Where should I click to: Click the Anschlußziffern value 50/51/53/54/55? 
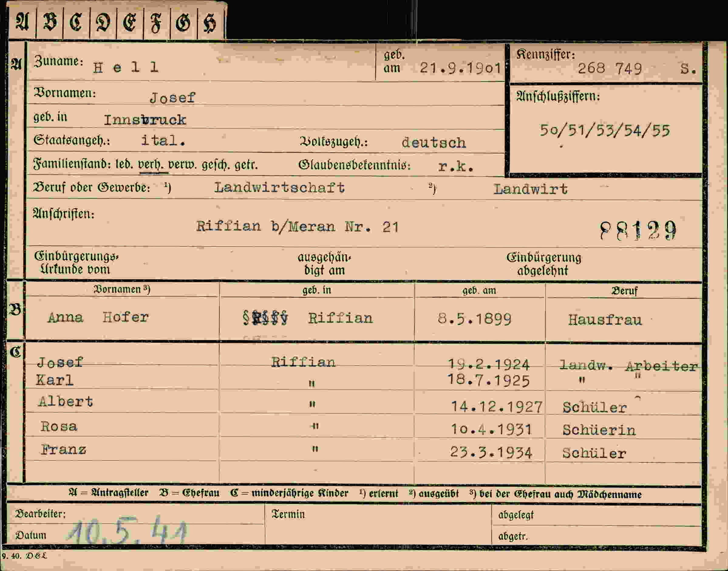coord(605,130)
